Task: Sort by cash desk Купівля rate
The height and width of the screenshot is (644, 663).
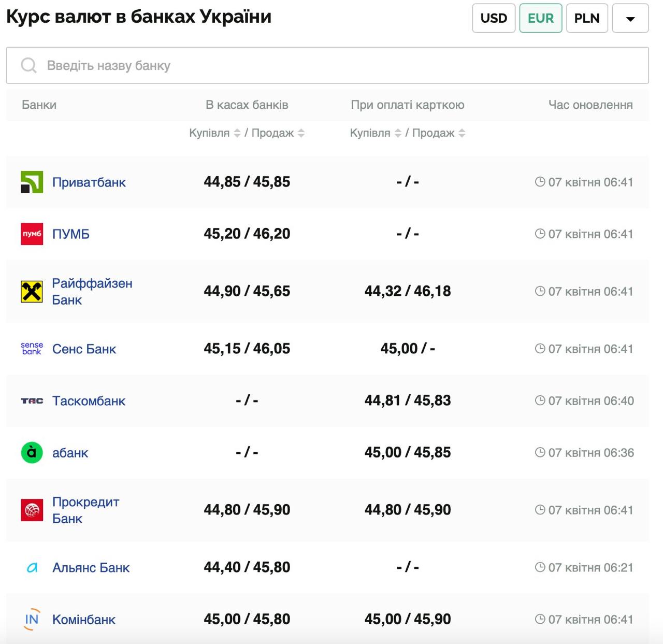Action: coord(237,133)
